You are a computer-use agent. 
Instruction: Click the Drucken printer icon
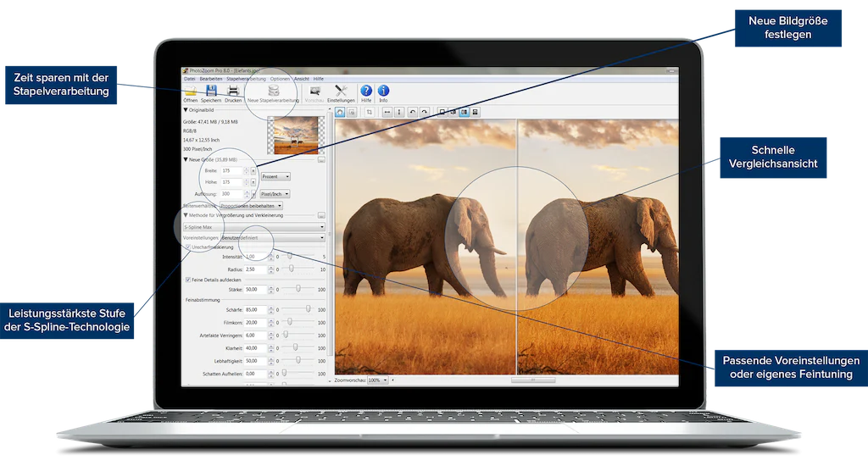(233, 91)
